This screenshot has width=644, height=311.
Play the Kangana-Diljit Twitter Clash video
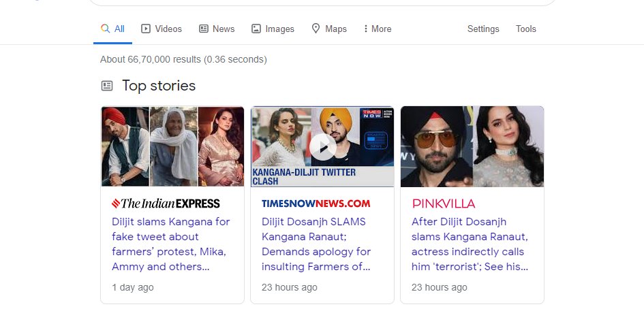coord(322,147)
